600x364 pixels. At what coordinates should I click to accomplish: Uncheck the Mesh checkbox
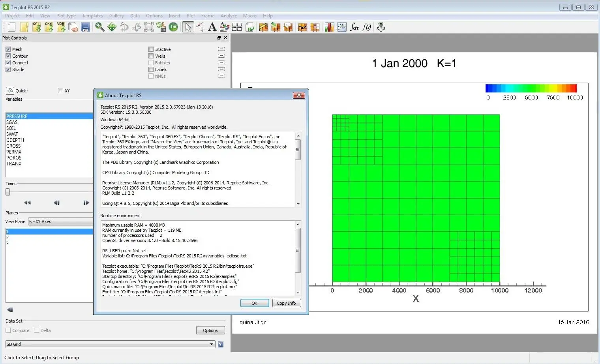point(8,49)
